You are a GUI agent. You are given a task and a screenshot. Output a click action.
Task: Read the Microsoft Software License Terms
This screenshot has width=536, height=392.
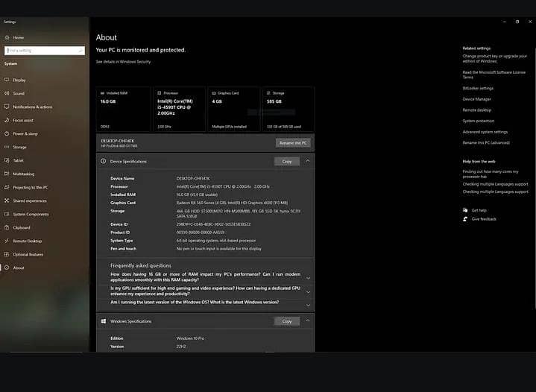click(x=494, y=75)
